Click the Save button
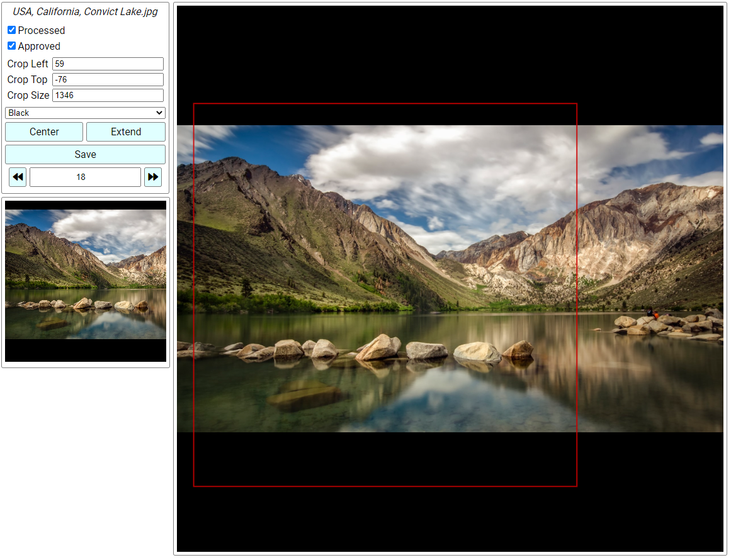Screen dimensions: 731x560 click(x=85, y=154)
